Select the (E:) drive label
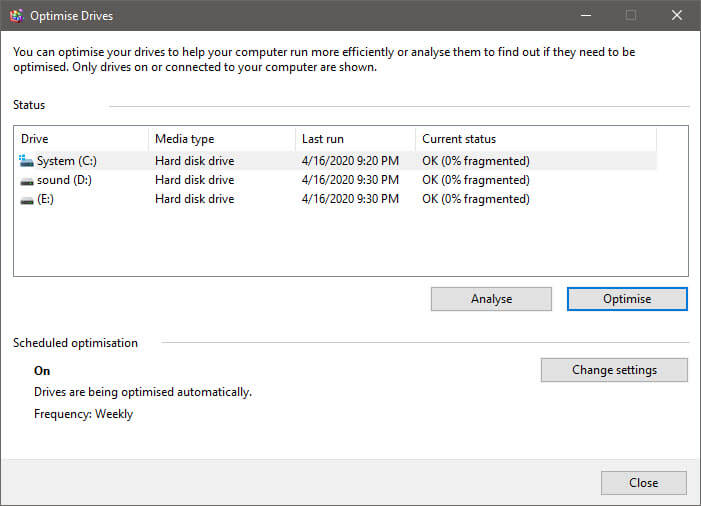The image size is (701, 506). coord(45,199)
